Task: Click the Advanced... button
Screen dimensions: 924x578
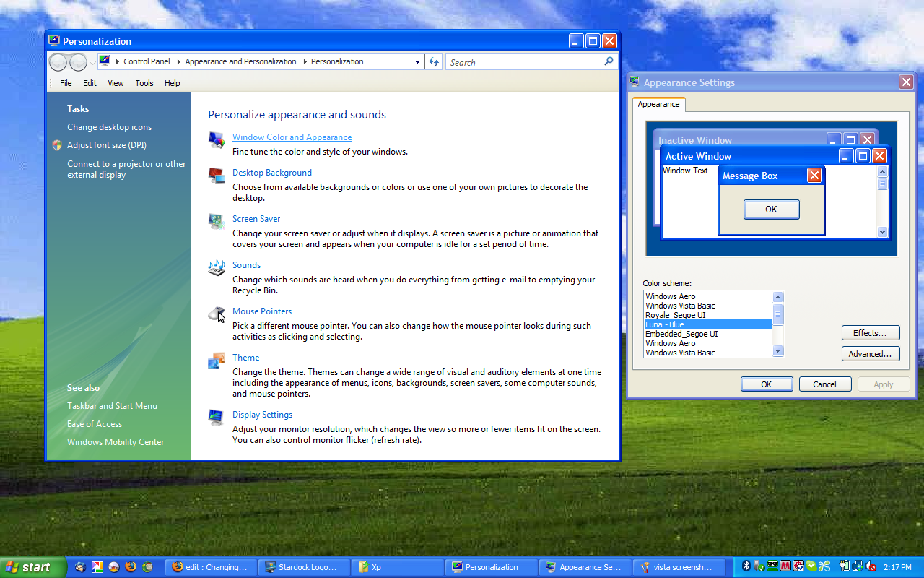Action: tap(871, 354)
